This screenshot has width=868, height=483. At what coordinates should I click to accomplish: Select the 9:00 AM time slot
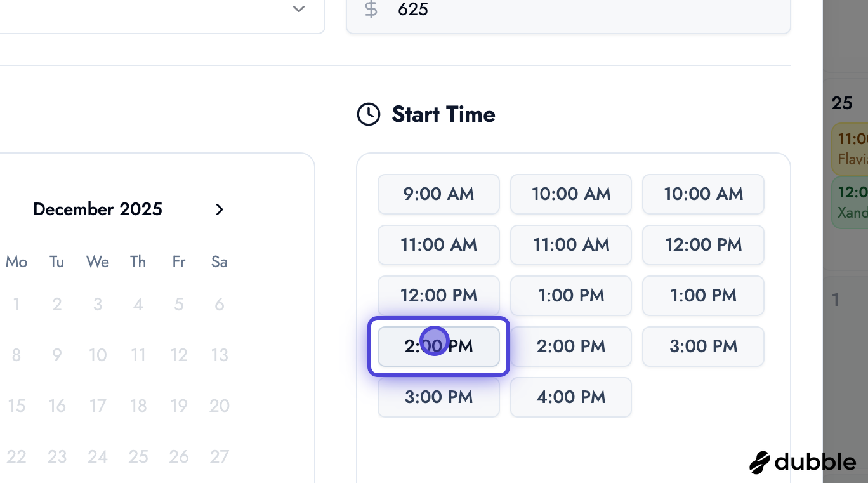point(438,194)
